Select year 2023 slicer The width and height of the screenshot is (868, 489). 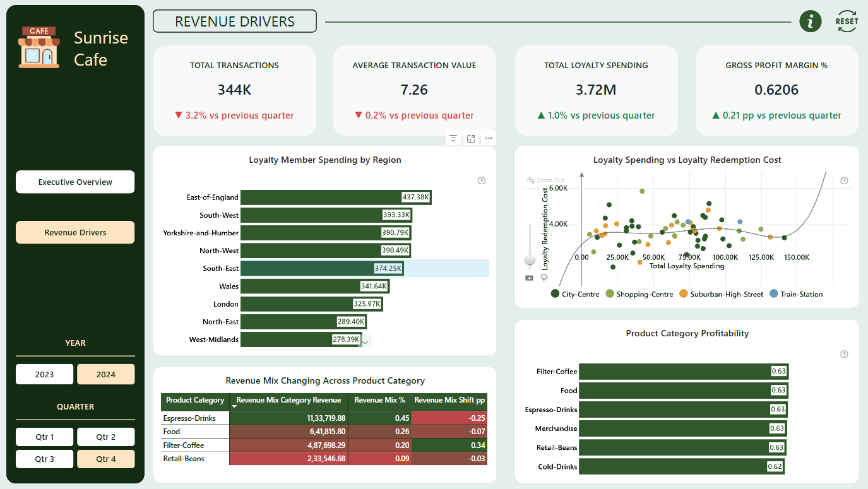click(x=44, y=374)
